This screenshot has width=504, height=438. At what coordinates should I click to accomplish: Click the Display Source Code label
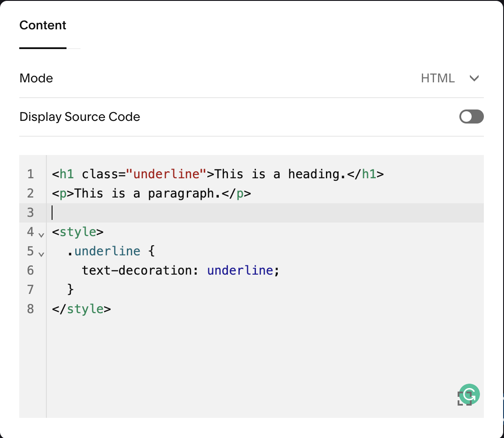80,117
